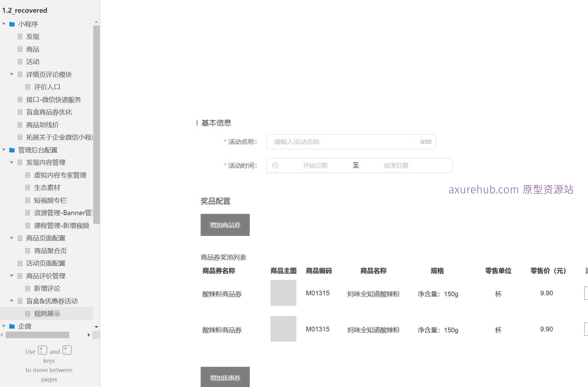The width and height of the screenshot is (588, 387).
Task: Click the folder icon beside 管理后台配置
Action: (x=11, y=150)
